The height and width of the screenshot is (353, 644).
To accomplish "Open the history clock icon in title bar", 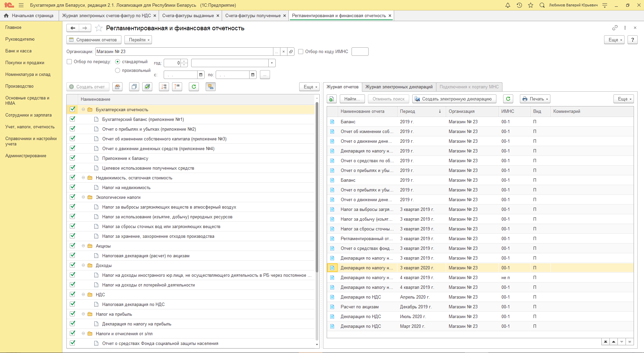I will [x=519, y=5].
